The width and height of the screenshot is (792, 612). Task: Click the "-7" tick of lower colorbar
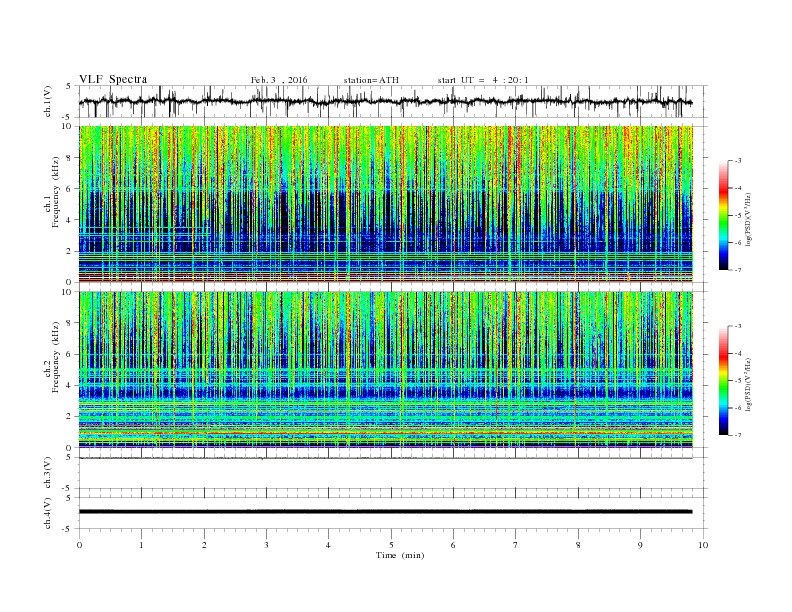coord(738,435)
